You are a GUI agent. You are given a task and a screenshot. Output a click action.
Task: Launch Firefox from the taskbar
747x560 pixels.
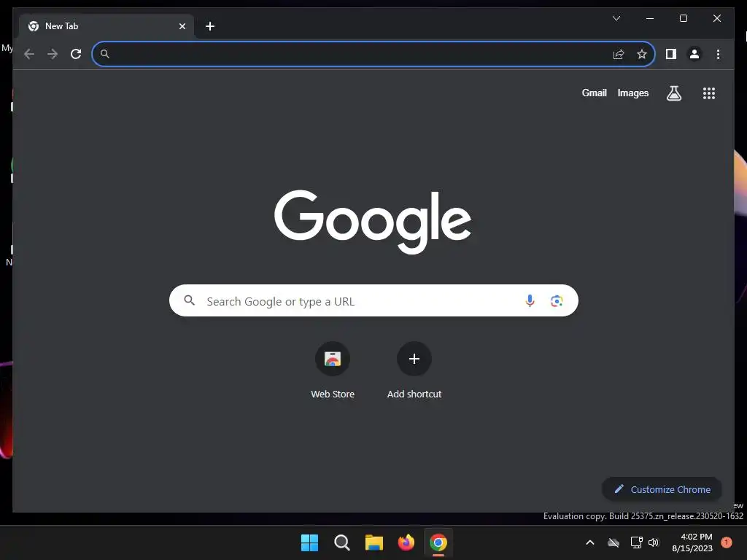coord(406,542)
